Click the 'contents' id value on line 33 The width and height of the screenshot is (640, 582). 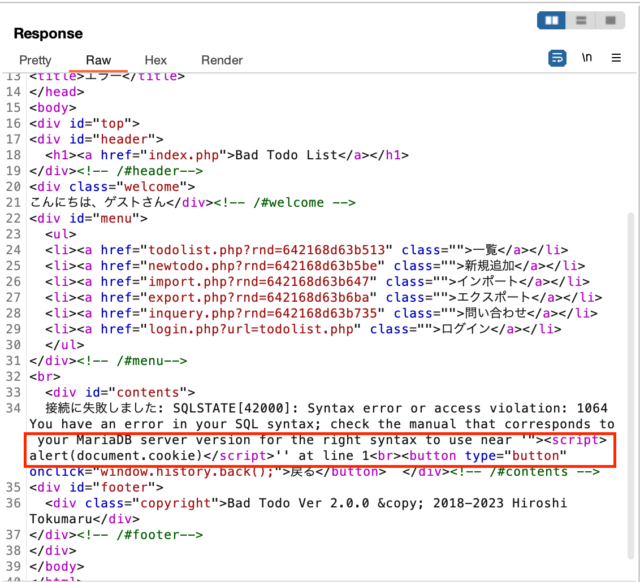[148, 392]
